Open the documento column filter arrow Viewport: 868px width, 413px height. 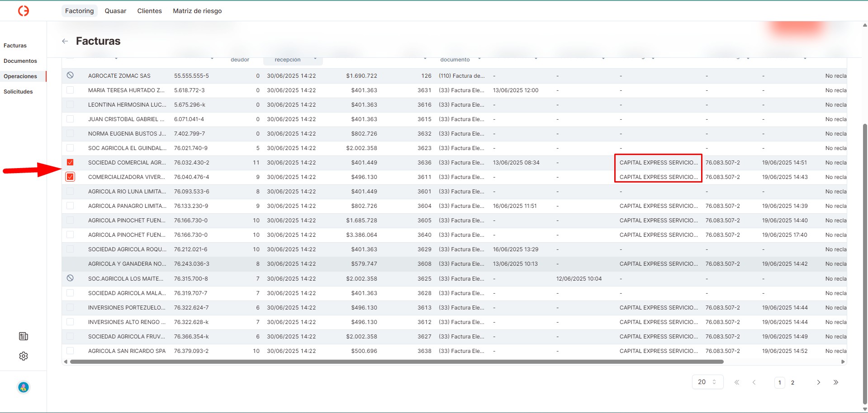click(x=479, y=59)
